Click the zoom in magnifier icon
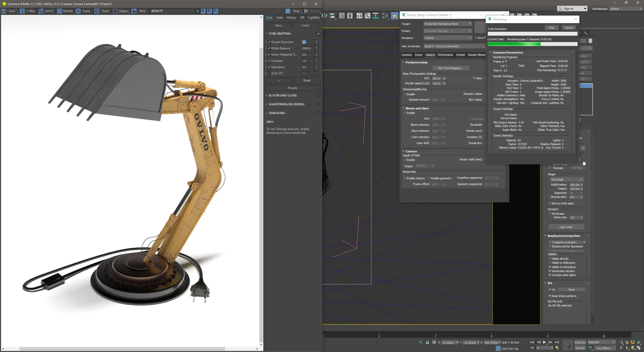Viewport: 644px width, 352px height. coord(203,11)
